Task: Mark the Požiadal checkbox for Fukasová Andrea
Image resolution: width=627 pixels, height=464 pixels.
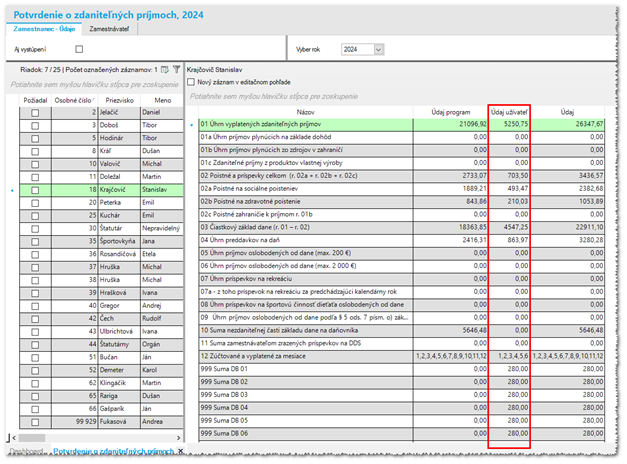Action: pyautogui.click(x=35, y=422)
